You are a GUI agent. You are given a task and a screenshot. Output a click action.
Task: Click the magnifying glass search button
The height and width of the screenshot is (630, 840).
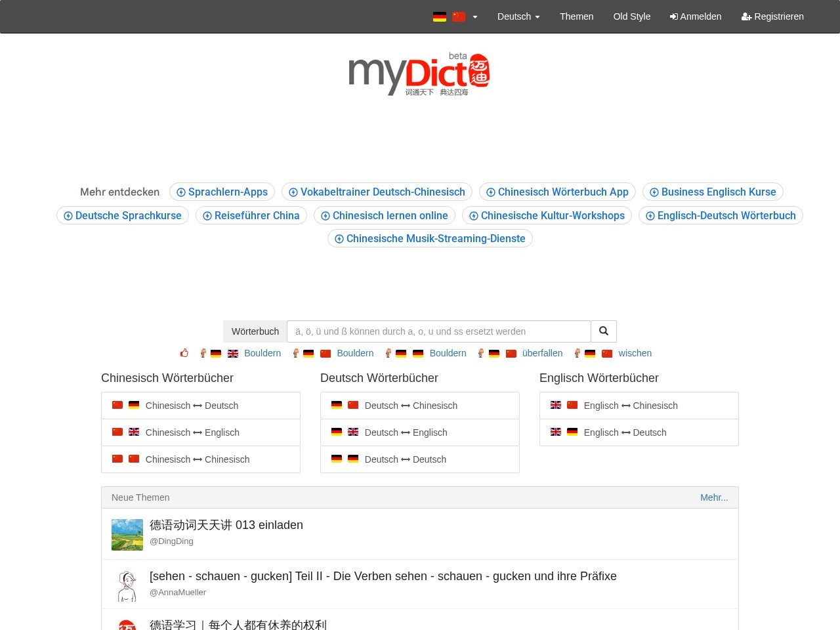[x=604, y=331]
